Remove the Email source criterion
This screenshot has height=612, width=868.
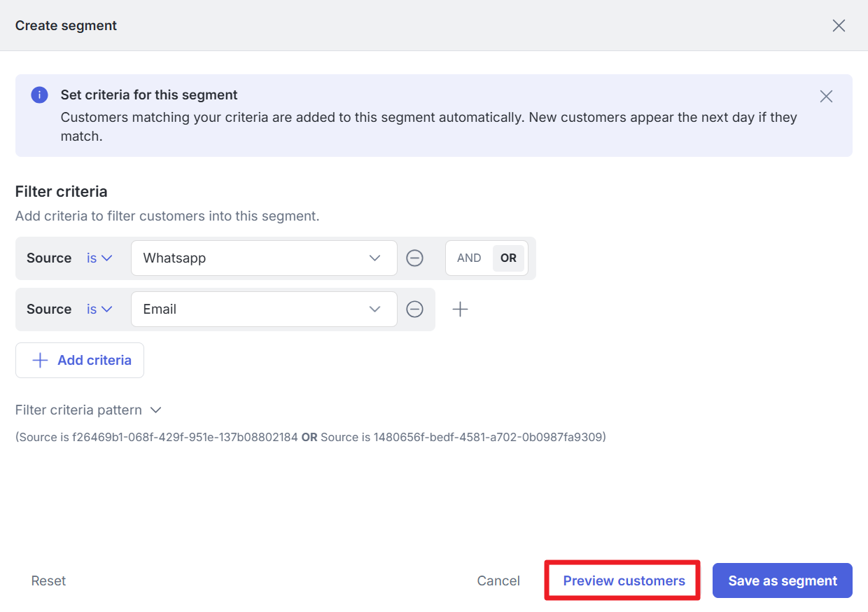415,309
